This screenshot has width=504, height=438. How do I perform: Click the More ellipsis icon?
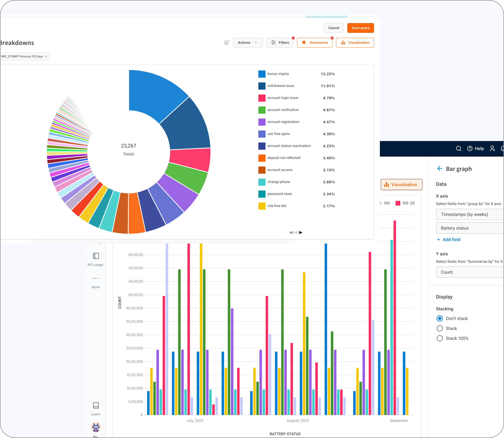point(95,278)
